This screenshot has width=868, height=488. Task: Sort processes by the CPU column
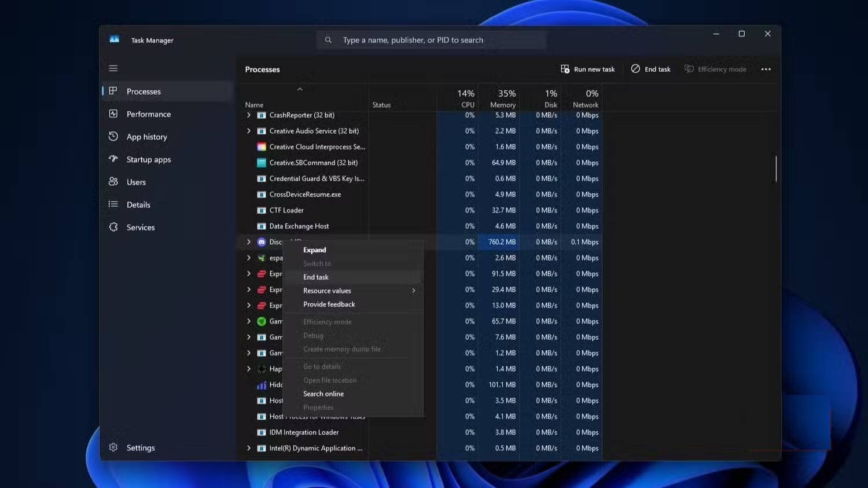458,98
